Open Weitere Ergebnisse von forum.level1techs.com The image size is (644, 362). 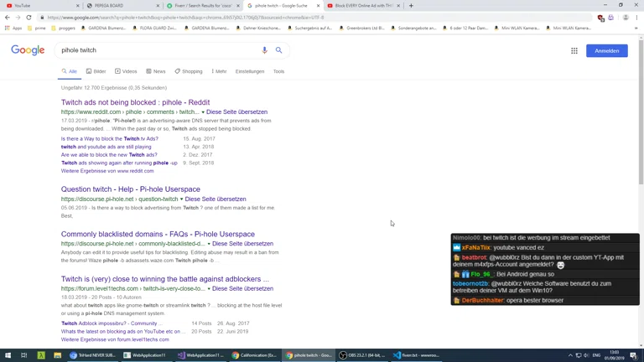click(x=115, y=339)
